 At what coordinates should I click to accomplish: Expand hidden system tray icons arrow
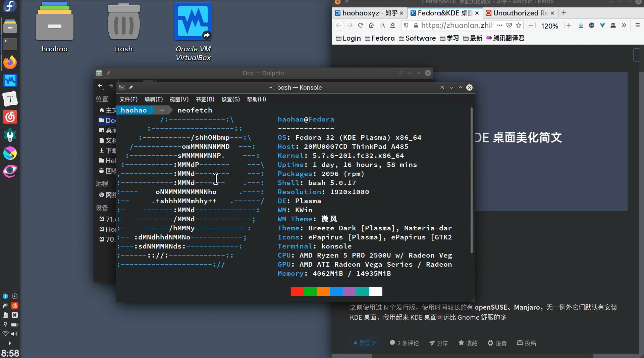(x=10, y=343)
